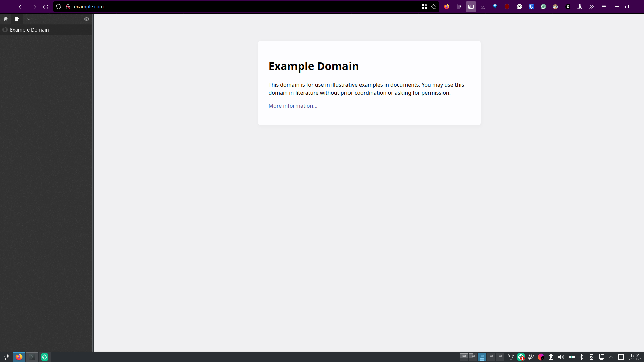Open Bluetooth settings in tray
Viewport: 644px width, 362px height.
coord(581,357)
